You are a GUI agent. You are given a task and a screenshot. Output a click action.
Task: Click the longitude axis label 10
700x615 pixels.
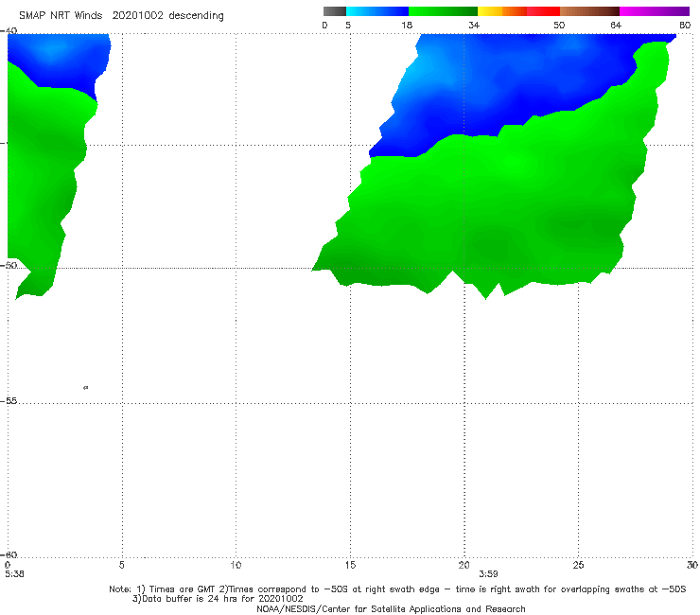point(236,565)
